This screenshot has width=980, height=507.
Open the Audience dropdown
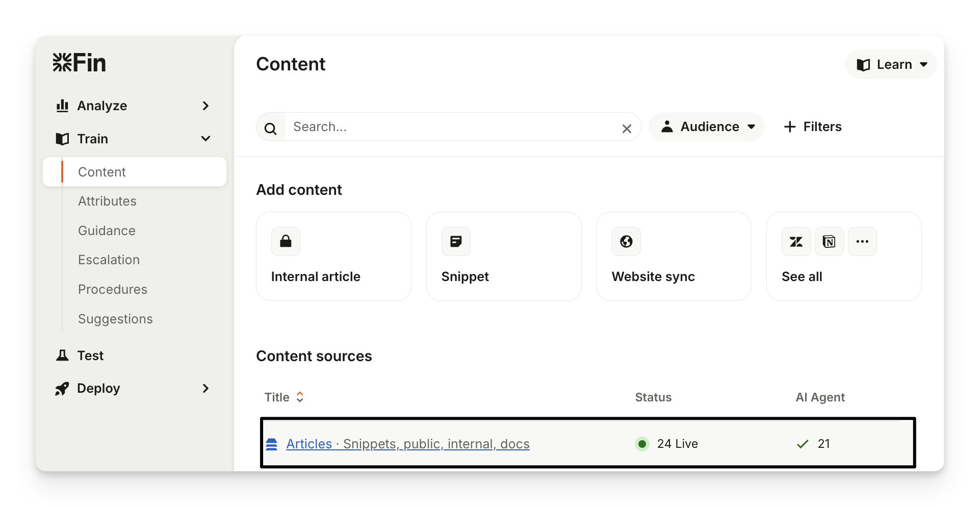(x=707, y=126)
